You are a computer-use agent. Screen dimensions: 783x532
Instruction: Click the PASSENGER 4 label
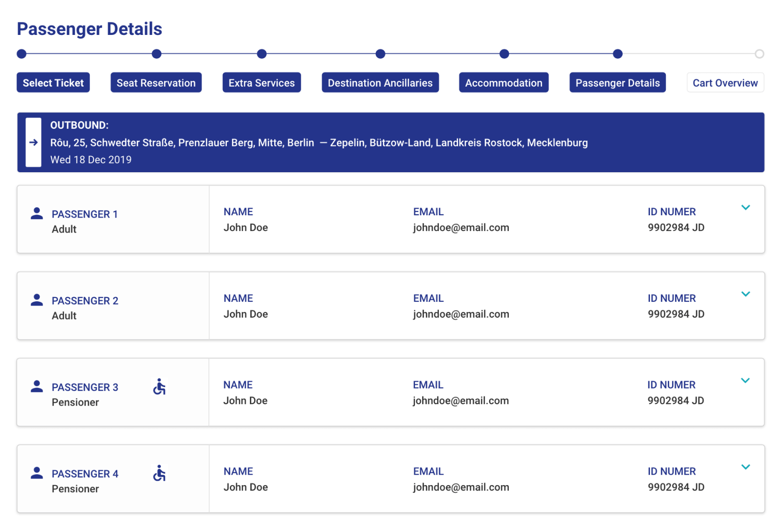85,474
